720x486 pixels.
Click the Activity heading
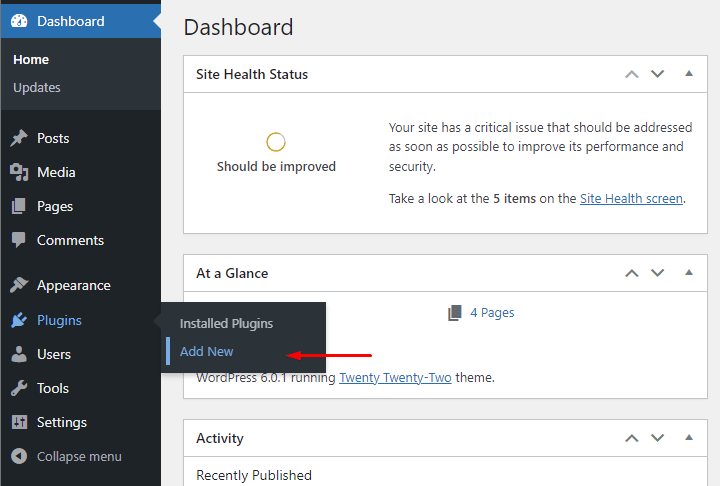point(220,438)
